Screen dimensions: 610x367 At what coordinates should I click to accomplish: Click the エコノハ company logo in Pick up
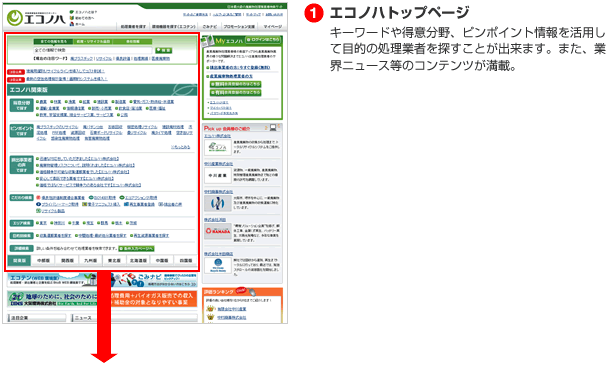218,147
